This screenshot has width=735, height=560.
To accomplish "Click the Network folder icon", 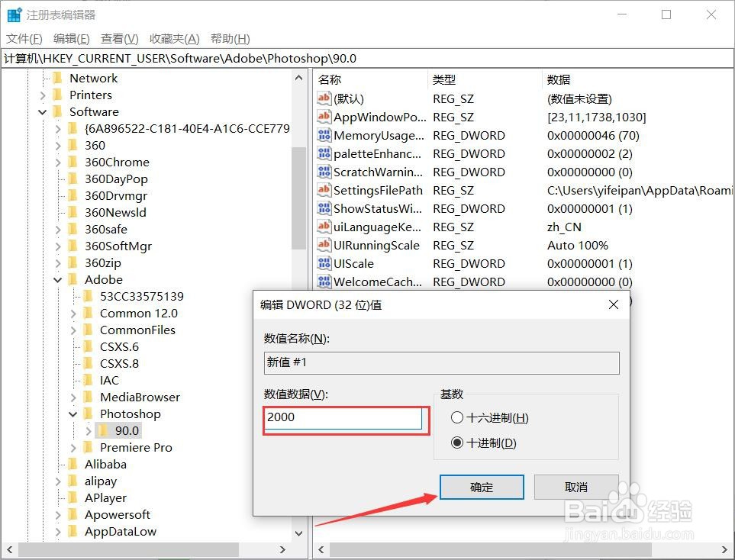I will pos(58,78).
